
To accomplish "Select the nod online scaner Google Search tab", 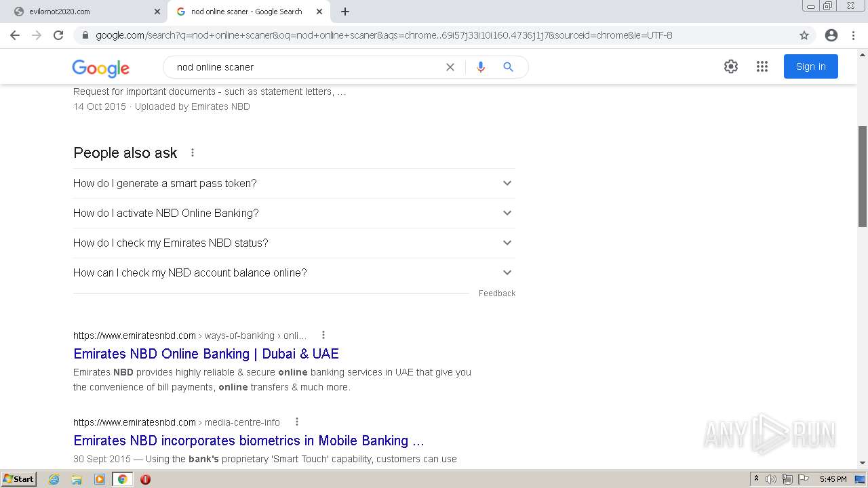I will click(x=248, y=12).
